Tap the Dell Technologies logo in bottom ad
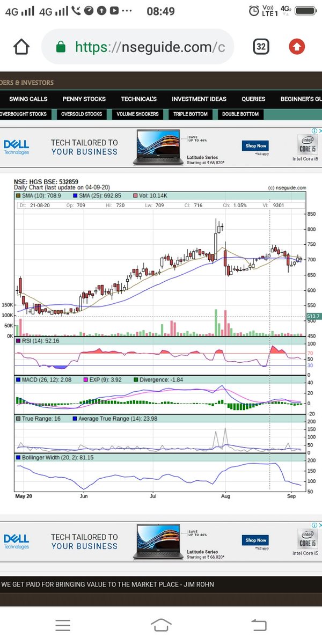This screenshot has width=322, height=644. point(16,541)
